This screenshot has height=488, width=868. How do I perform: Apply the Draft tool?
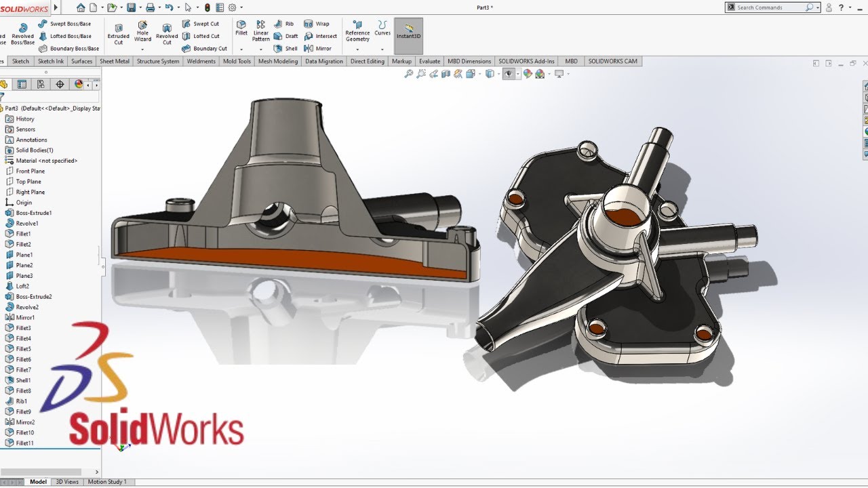tap(286, 36)
